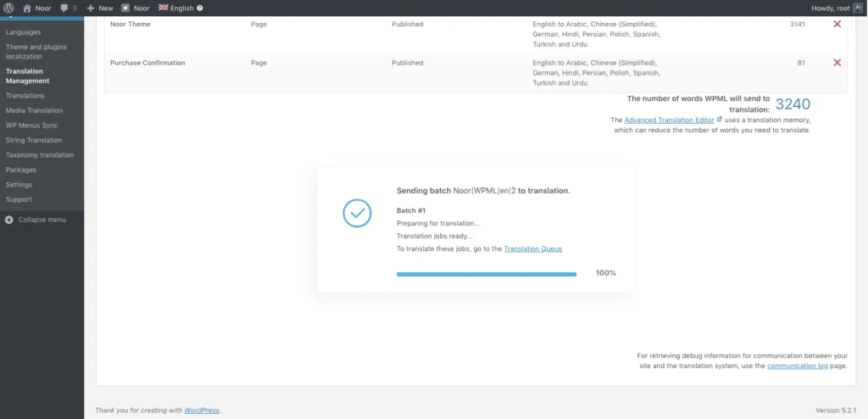This screenshot has height=419, width=868.
Task: Click the 81 word count cell
Action: [x=801, y=63]
